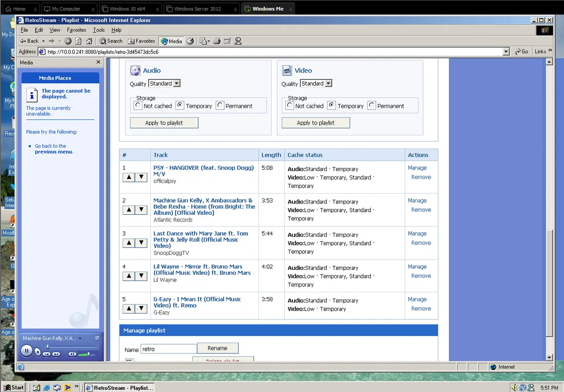Select Audio storage Temporary option
564x392 pixels.
pos(180,106)
